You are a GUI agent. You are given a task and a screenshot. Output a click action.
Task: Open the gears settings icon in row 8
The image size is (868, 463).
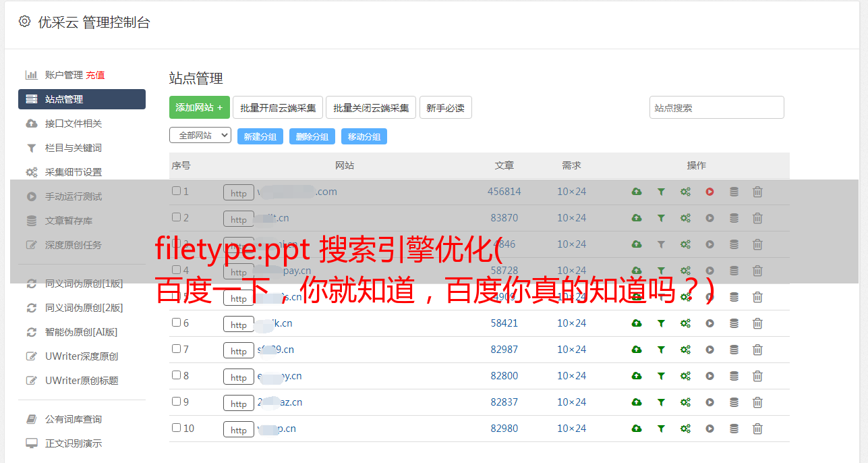[685, 376]
